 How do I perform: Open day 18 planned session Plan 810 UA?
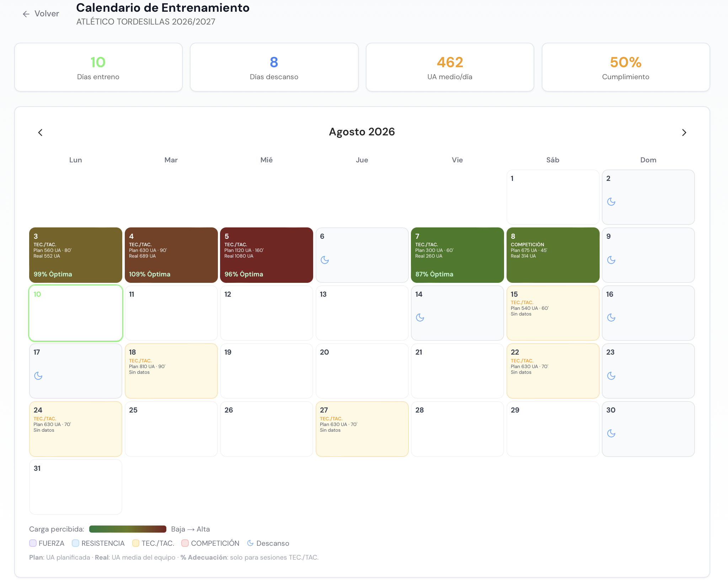click(x=171, y=371)
